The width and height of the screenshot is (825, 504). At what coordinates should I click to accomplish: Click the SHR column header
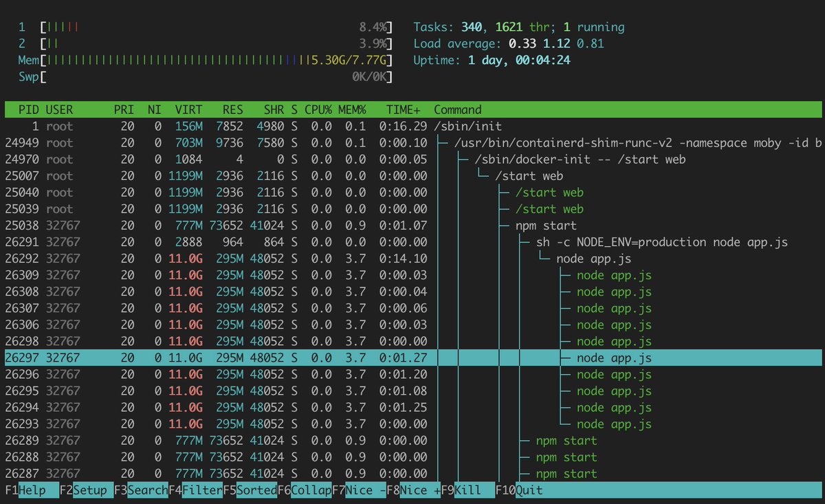[274, 109]
